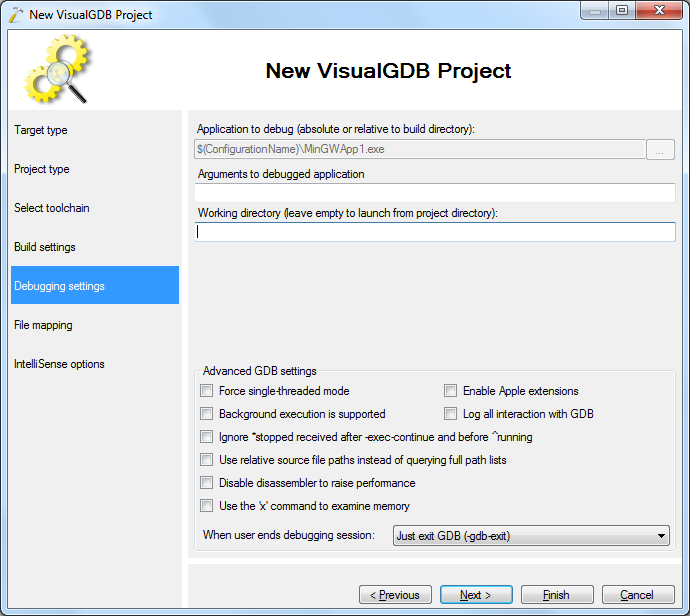The width and height of the screenshot is (690, 616).
Task: Enable Force single-threaded mode checkbox
Action: click(206, 391)
